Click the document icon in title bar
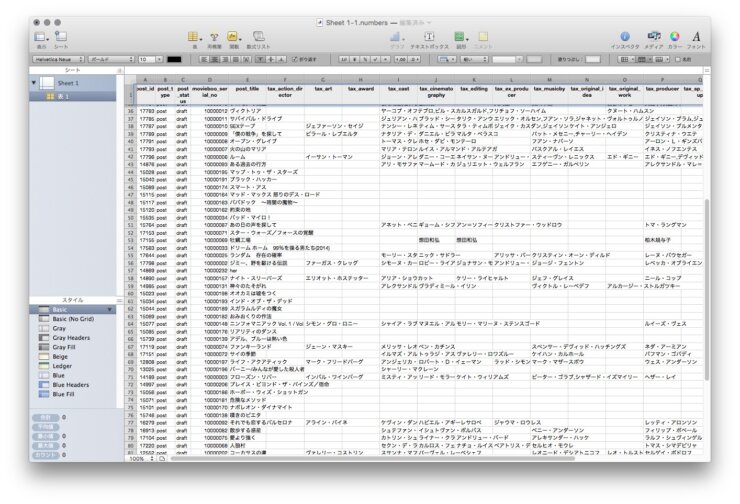740x504 pixels. [320, 22]
